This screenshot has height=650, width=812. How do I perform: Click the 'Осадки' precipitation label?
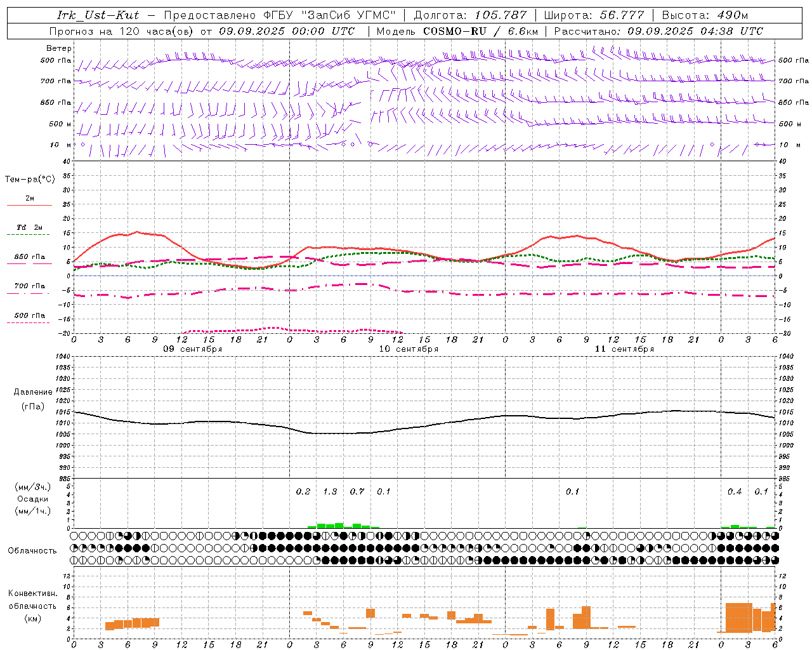[x=33, y=499]
